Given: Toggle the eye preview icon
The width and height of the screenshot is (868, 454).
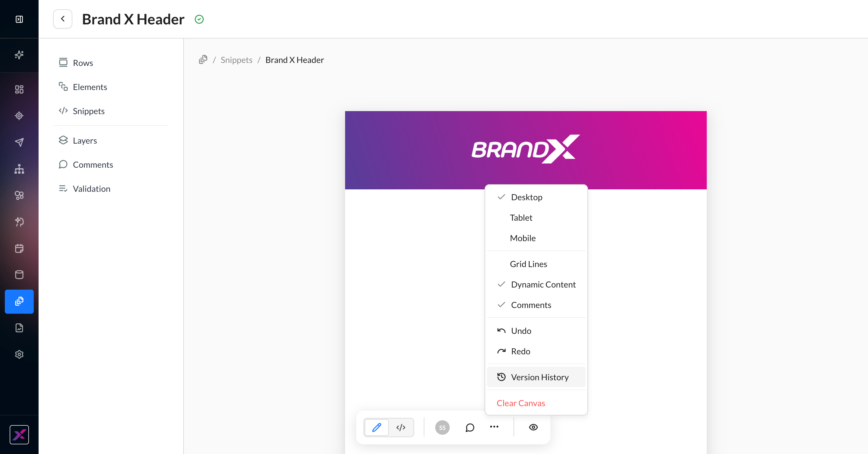Looking at the screenshot, I should point(533,428).
